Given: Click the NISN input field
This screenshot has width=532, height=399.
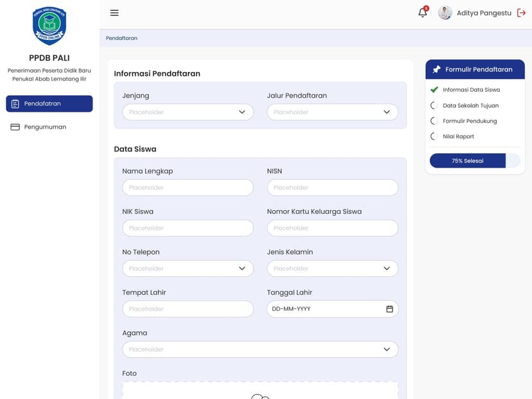Looking at the screenshot, I should tap(333, 188).
